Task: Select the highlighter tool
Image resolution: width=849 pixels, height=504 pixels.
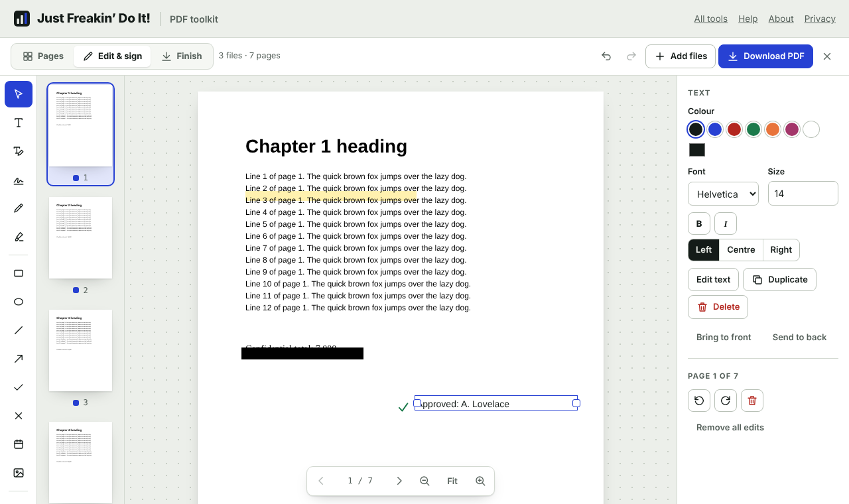Action: pos(19,237)
